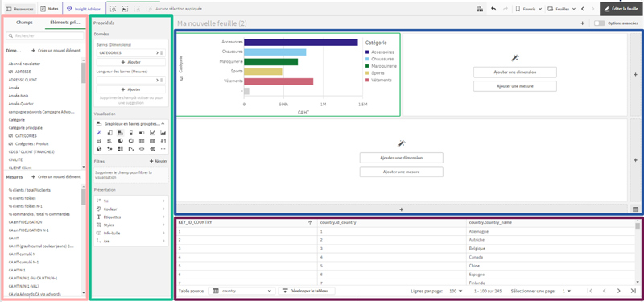Select the Abonné newsletter dimension

24,64
